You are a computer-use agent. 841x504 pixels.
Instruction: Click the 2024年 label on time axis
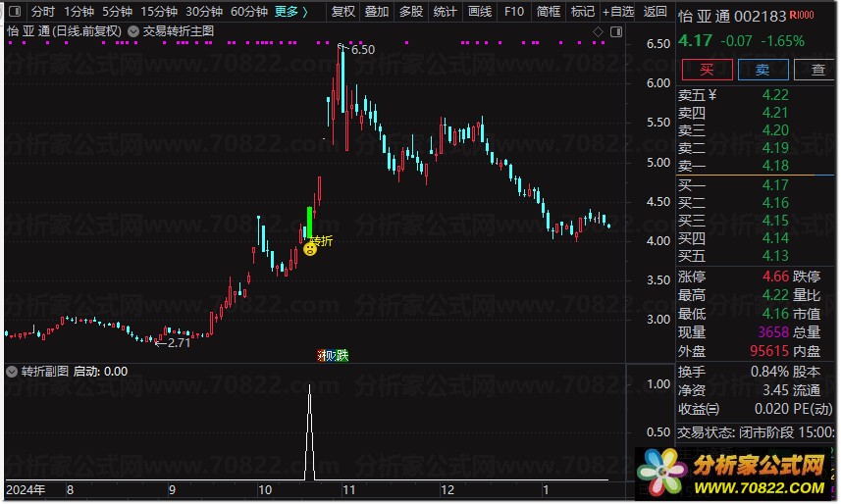pos(26,490)
